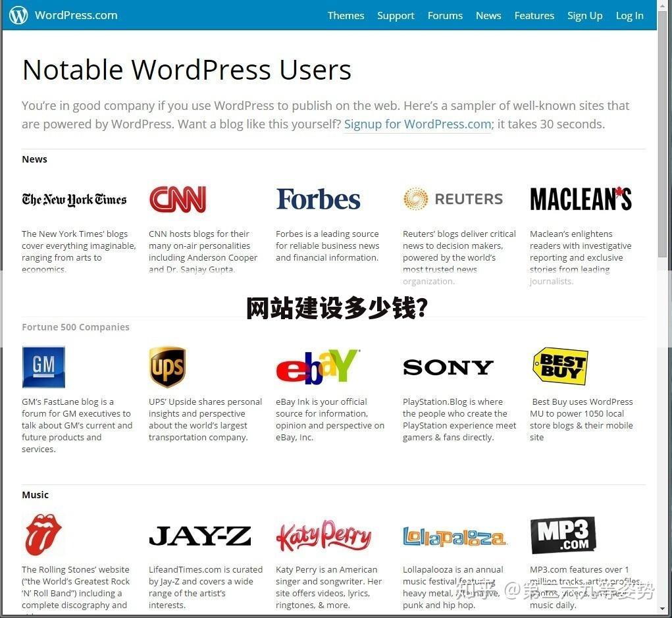This screenshot has width=672, height=618.
Task: Open the eBay logo
Action: tap(318, 367)
